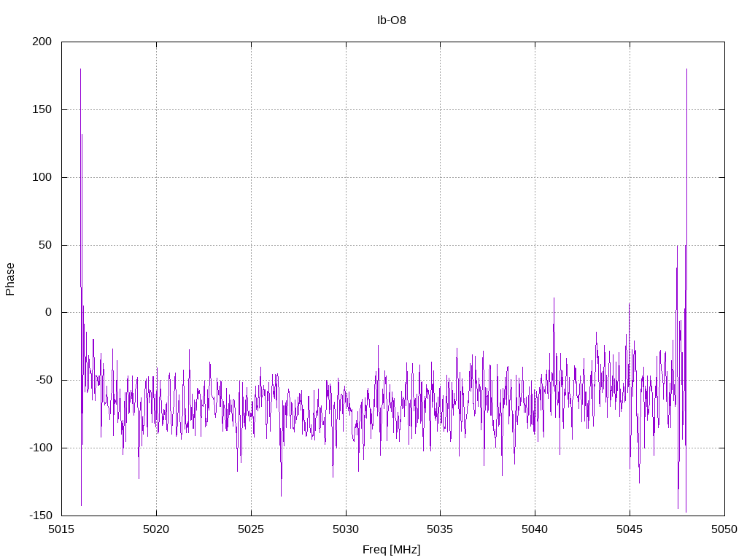The image size is (747, 560).
Task: Click the y-axis tick label 150
Action: [x=42, y=109]
